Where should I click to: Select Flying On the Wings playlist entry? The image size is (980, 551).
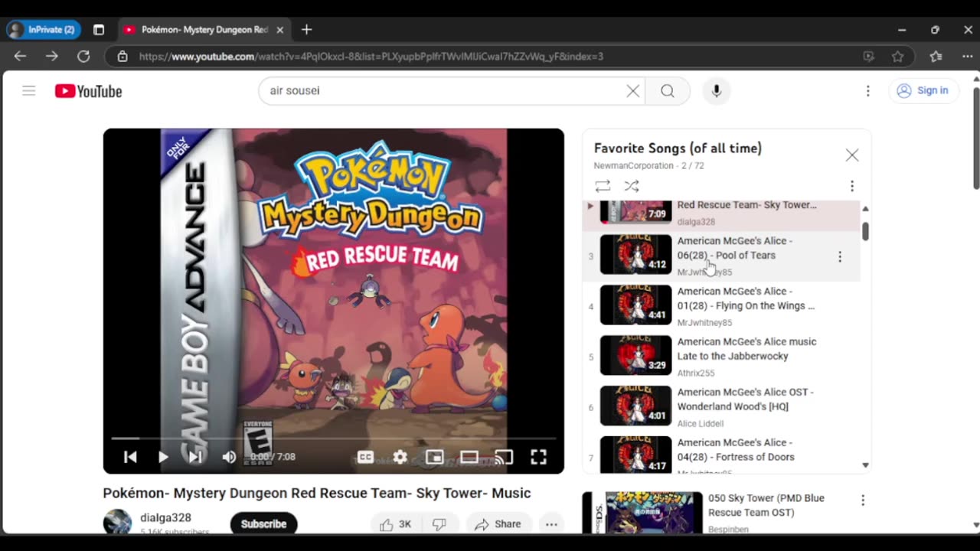point(721,306)
